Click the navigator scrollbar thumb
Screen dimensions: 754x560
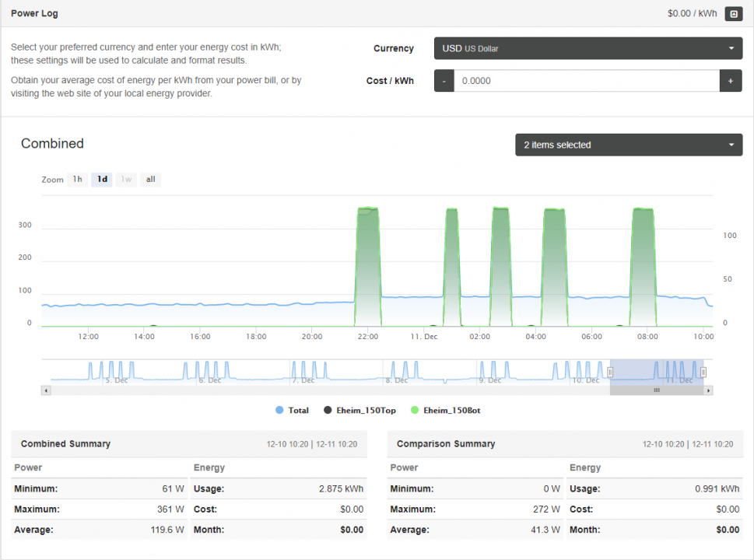tap(657, 390)
